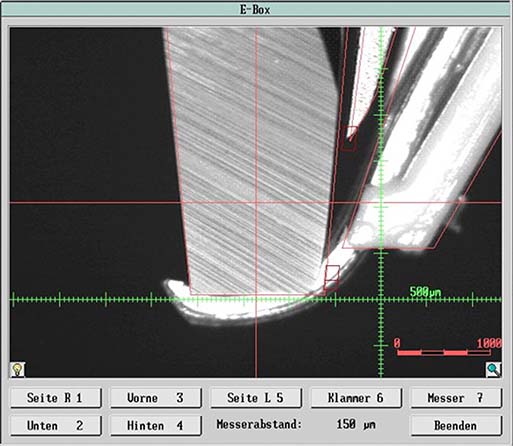Click Beenden to quit
Image resolution: width=513 pixels, height=446 pixels.
coord(456,426)
